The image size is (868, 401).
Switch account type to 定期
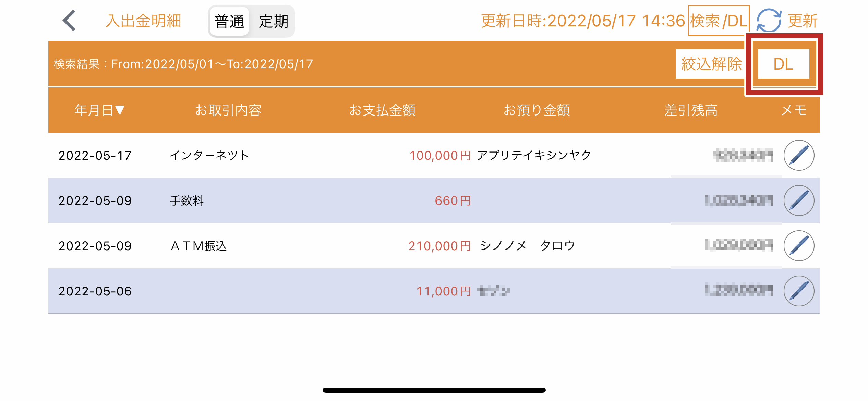pyautogui.click(x=273, y=21)
